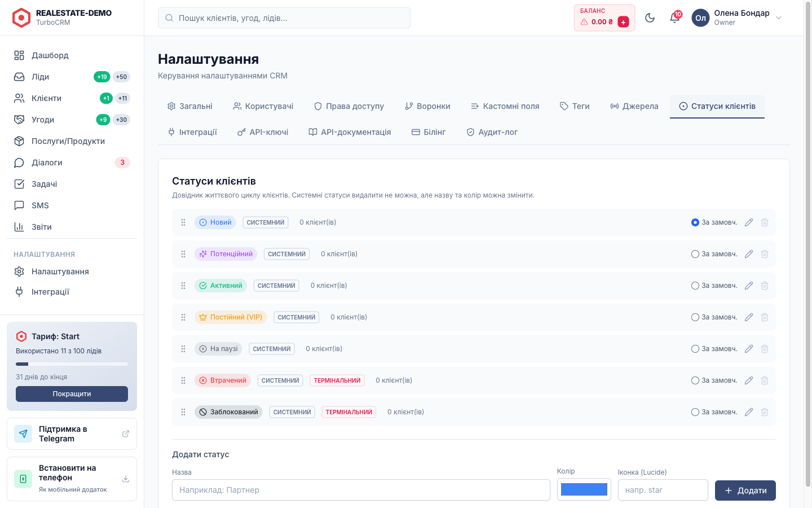Open Діалоги in sidebar

72,163
